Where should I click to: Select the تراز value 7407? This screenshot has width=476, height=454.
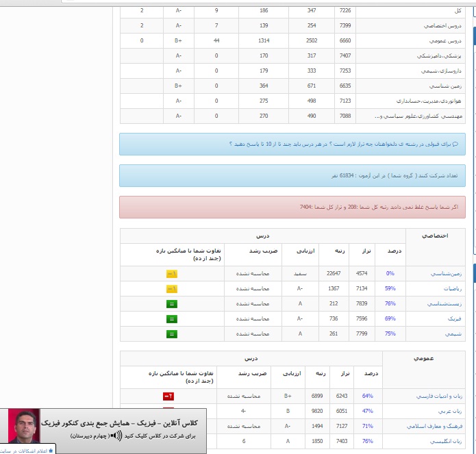click(345, 56)
